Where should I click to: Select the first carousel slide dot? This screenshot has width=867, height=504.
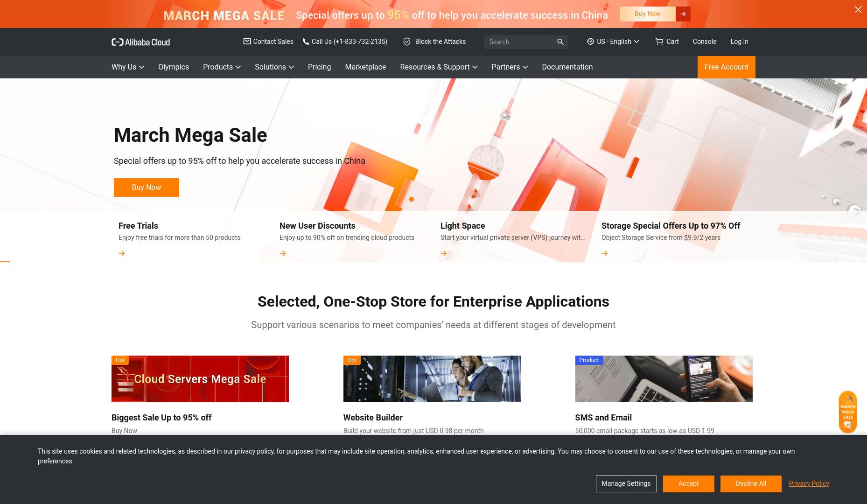tap(412, 199)
